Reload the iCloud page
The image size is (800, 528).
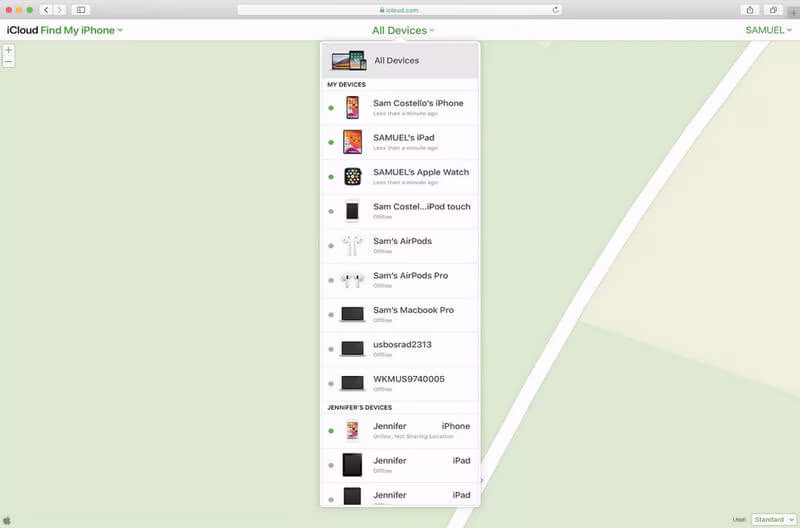[555, 10]
